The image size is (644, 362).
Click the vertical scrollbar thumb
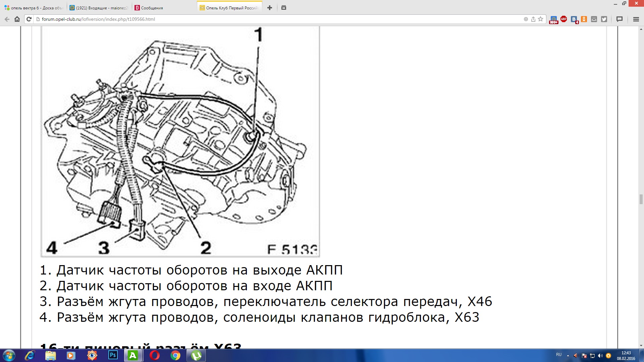click(x=641, y=199)
